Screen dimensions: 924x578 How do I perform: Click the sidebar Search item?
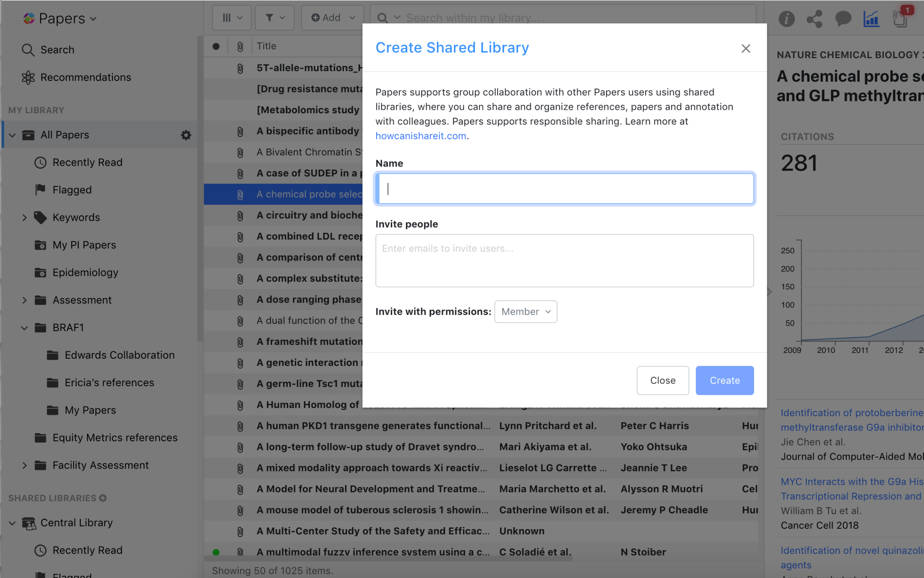point(57,50)
